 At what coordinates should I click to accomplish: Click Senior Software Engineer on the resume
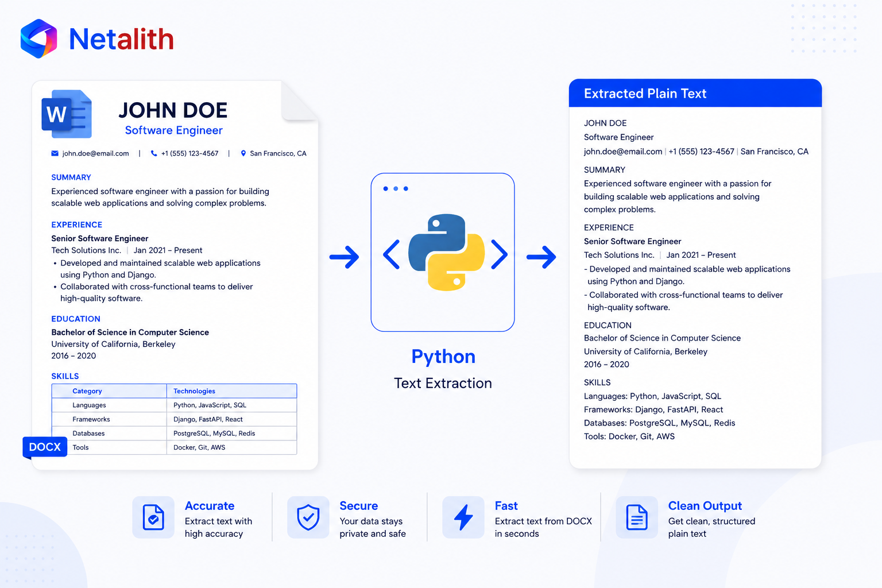[x=100, y=238]
